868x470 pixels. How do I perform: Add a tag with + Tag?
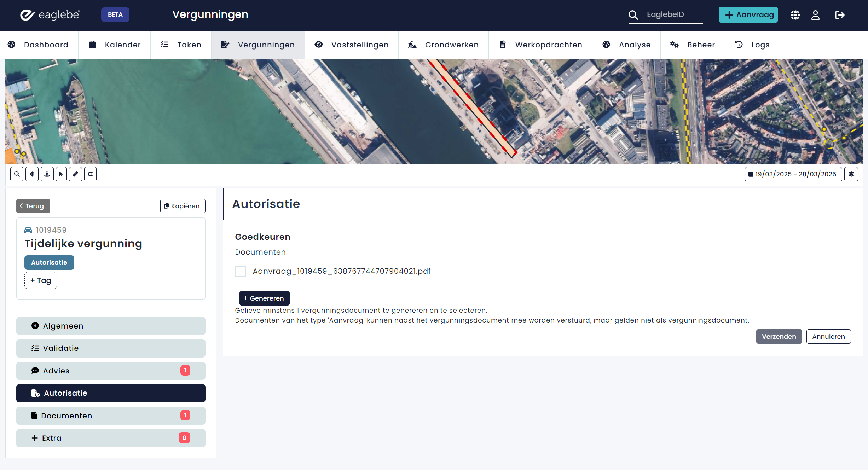[x=41, y=280]
